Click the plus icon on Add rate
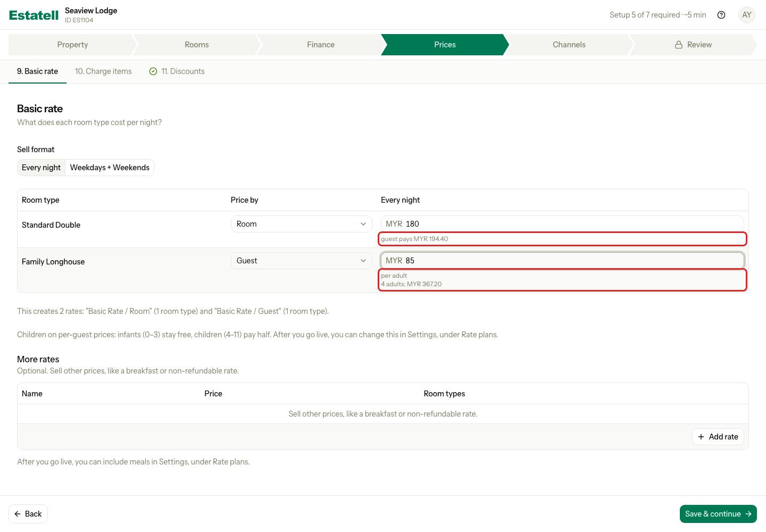 point(701,437)
